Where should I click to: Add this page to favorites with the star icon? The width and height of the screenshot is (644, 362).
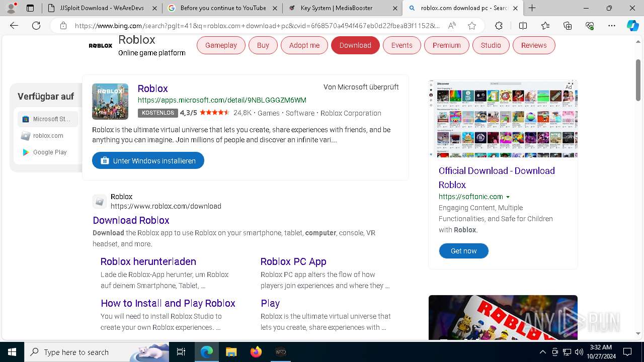(x=471, y=26)
